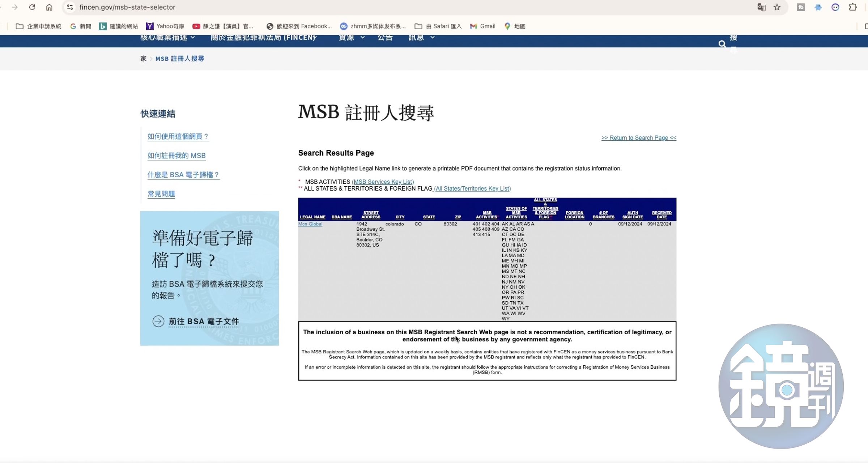Click the translate page icon
Screen dimensions: 868x463
[x=761, y=7]
